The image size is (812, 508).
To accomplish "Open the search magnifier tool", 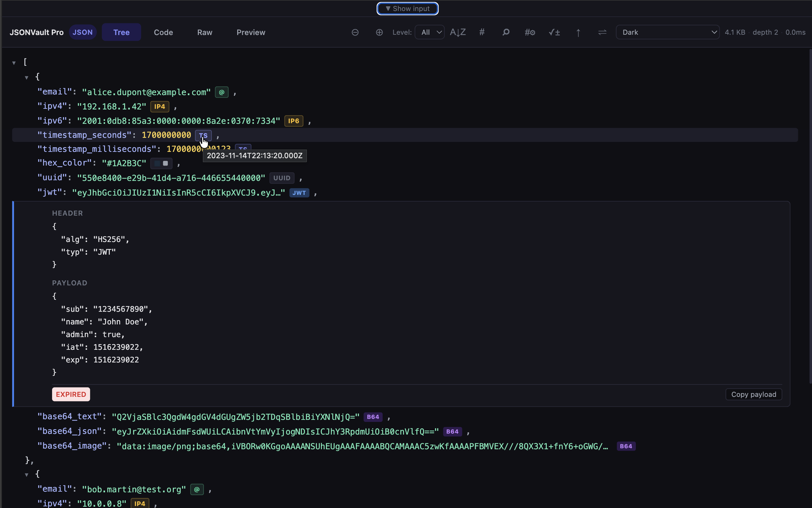I will [505, 32].
